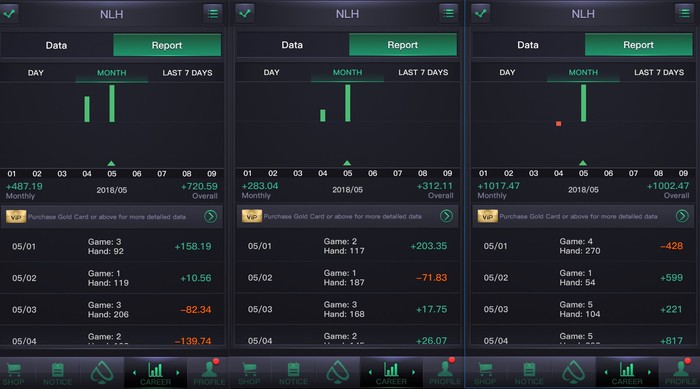Open Career chart icon in the middle panel
Screen dimensions: 700x389
(391, 370)
